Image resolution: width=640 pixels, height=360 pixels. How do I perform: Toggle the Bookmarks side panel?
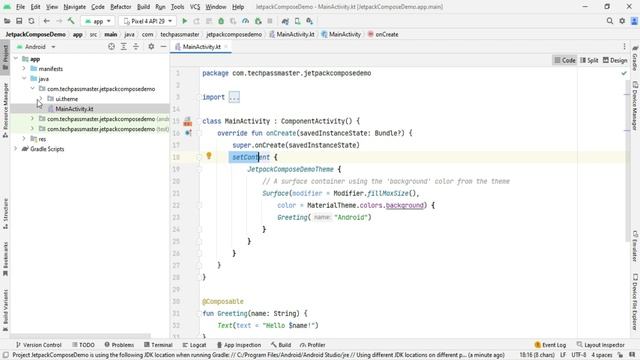5,259
